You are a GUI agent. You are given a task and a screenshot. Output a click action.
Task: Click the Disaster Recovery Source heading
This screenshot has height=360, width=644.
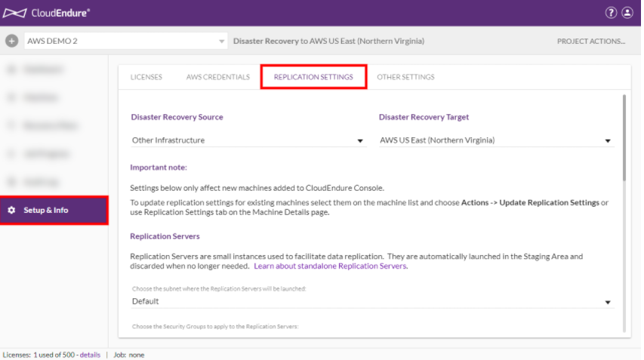click(177, 117)
